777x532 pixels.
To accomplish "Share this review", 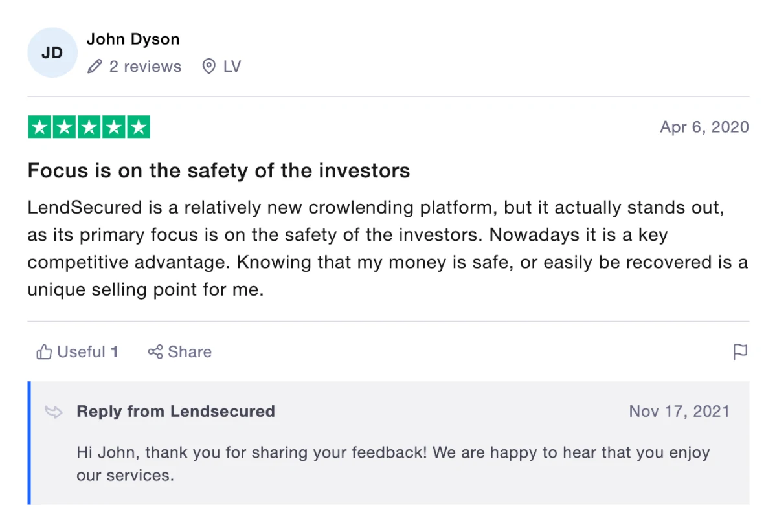I will pos(179,352).
